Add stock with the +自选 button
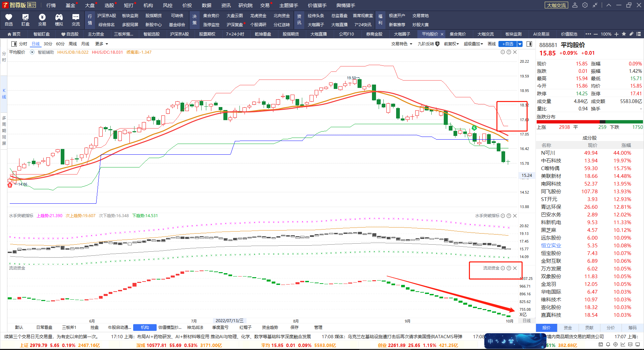Viewport: 644px width, 350px height. [x=508, y=44]
